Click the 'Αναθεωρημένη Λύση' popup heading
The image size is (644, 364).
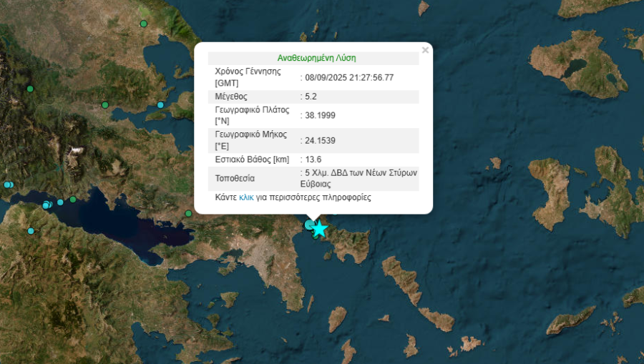317,58
